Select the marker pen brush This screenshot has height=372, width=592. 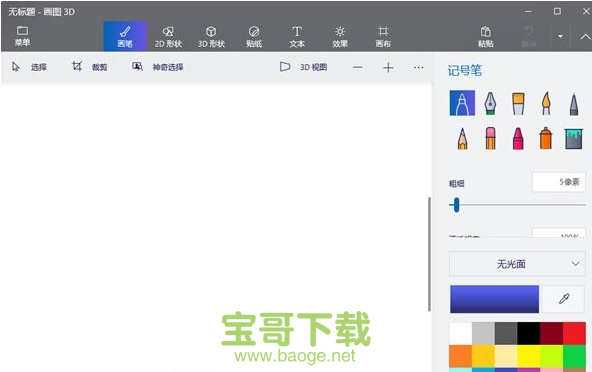[x=462, y=103]
